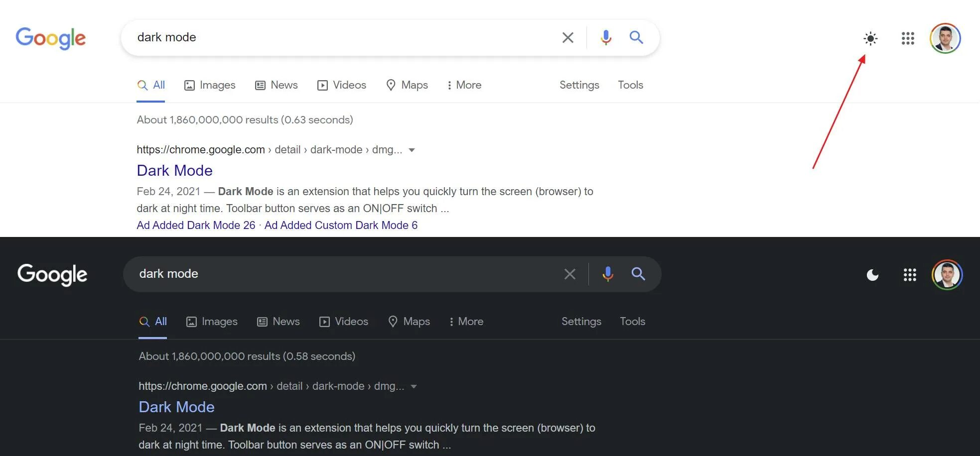Open the Dark Mode result link in light page
The width and height of the screenshot is (980, 456).
click(x=175, y=170)
